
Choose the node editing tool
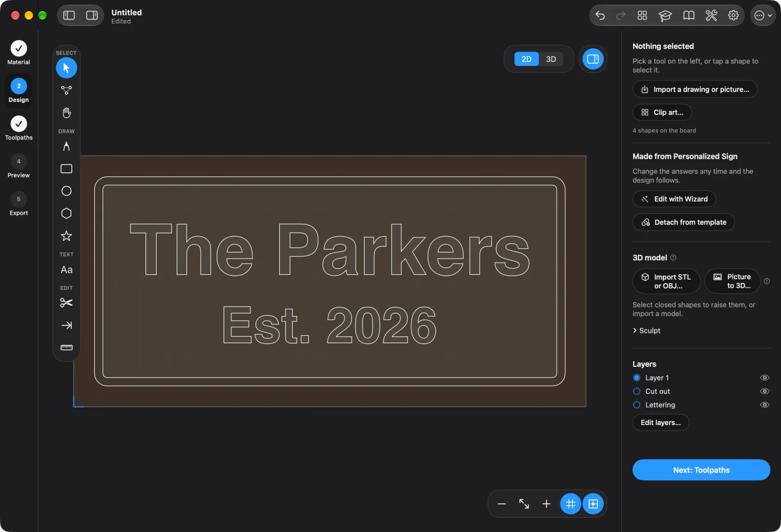(66, 90)
